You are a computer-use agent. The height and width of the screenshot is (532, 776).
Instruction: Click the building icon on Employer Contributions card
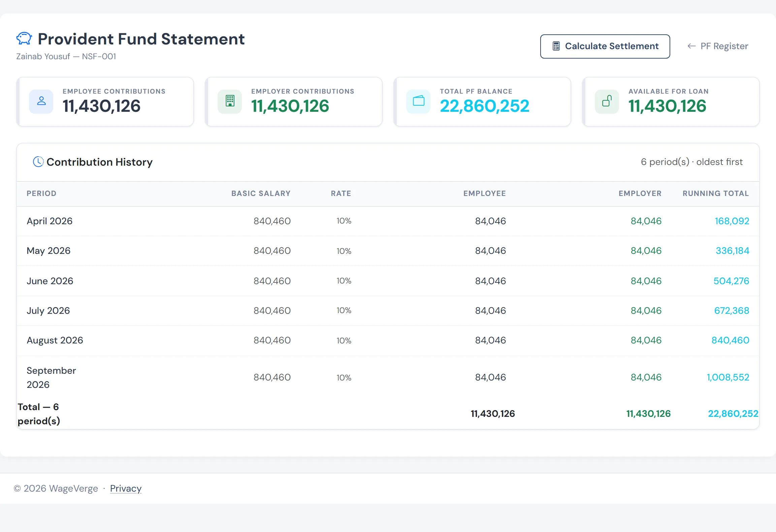(x=230, y=101)
